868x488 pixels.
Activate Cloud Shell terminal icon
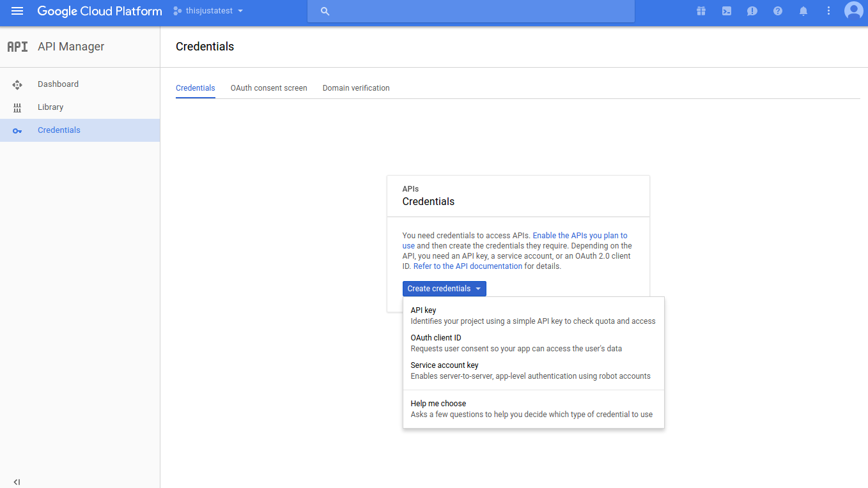click(x=727, y=11)
